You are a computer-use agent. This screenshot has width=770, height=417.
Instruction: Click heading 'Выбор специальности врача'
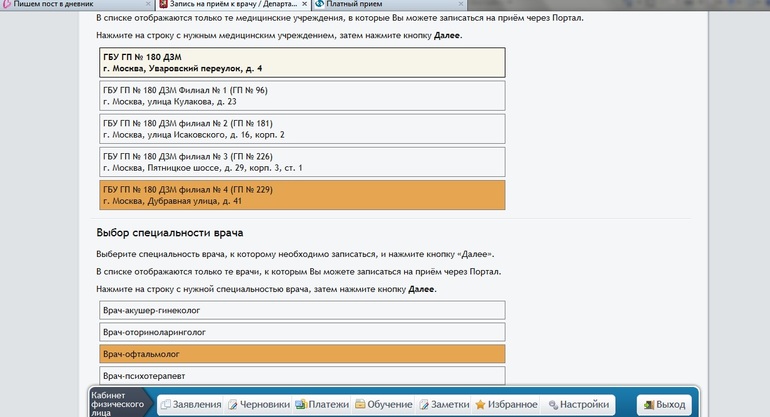(x=169, y=233)
